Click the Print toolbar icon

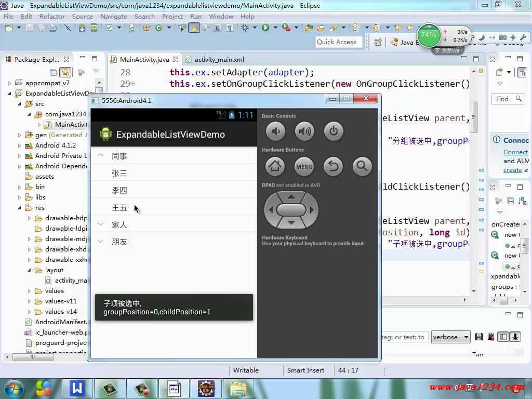(52, 28)
